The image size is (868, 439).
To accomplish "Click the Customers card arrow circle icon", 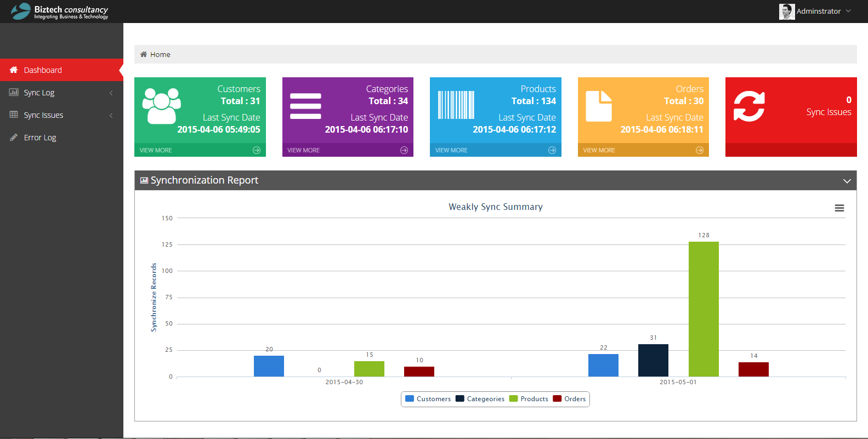I will pyautogui.click(x=257, y=150).
